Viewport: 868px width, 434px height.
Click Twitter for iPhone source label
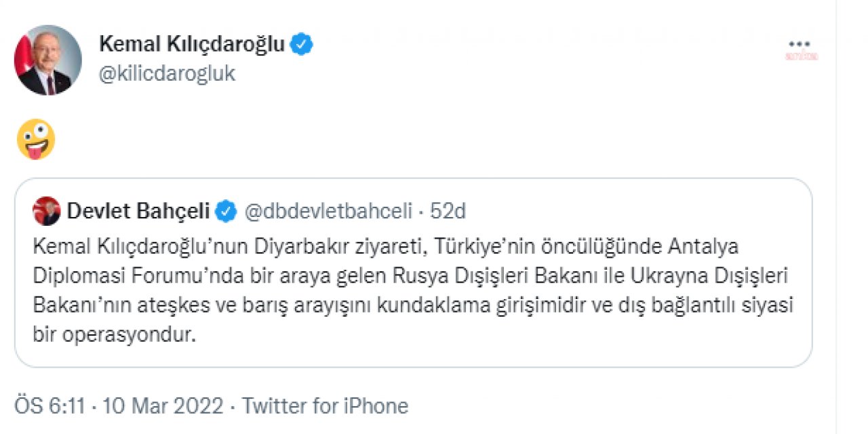(x=325, y=406)
